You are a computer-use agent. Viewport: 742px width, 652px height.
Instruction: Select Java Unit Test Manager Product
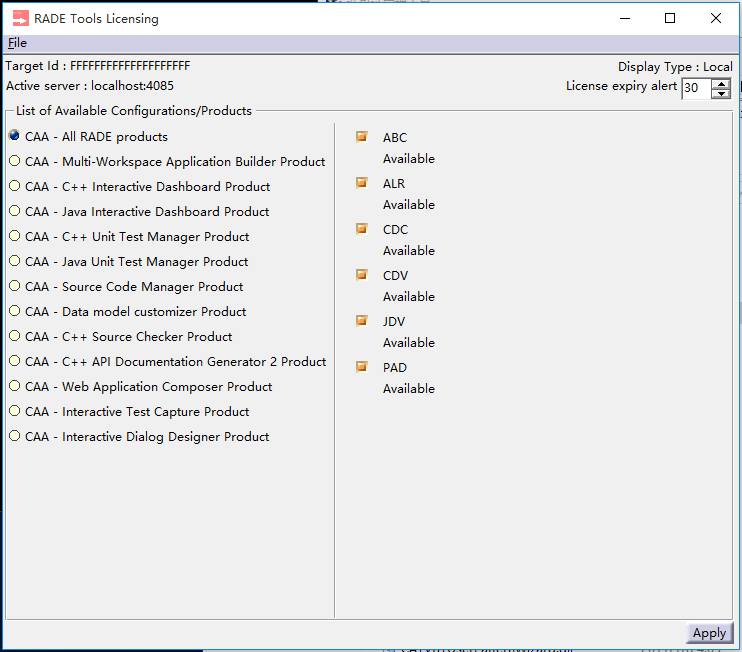click(15, 261)
